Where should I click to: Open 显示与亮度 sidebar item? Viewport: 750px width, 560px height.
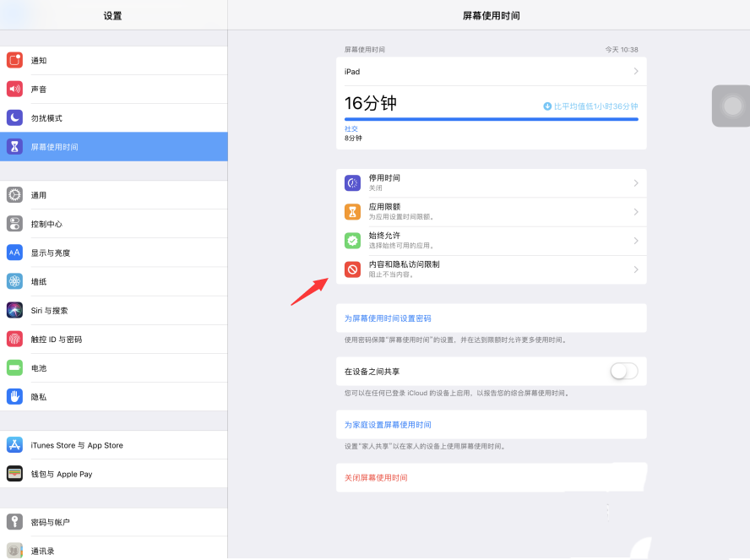point(114,253)
